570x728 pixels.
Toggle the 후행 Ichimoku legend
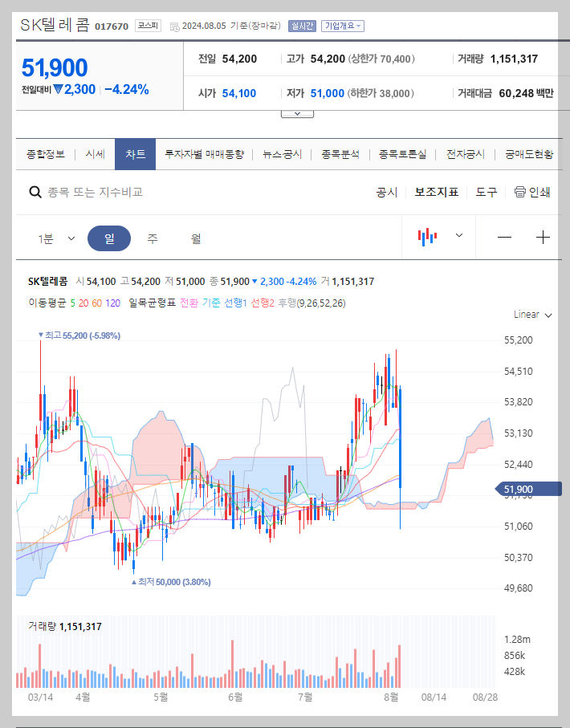287,303
